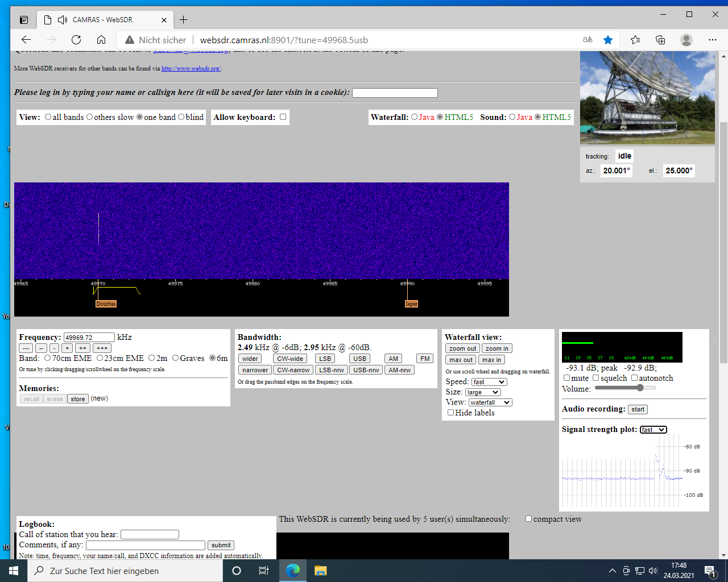
Task: Select the 2m band
Action: click(151, 358)
